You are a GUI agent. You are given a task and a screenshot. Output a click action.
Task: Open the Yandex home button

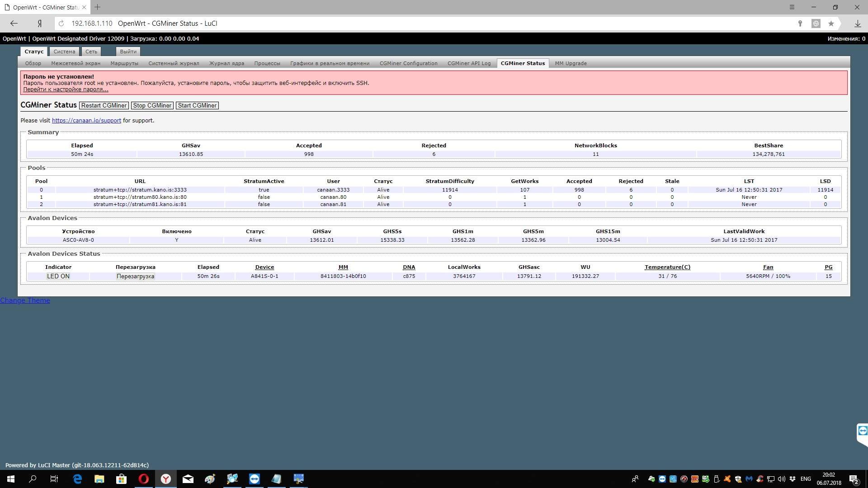point(40,23)
